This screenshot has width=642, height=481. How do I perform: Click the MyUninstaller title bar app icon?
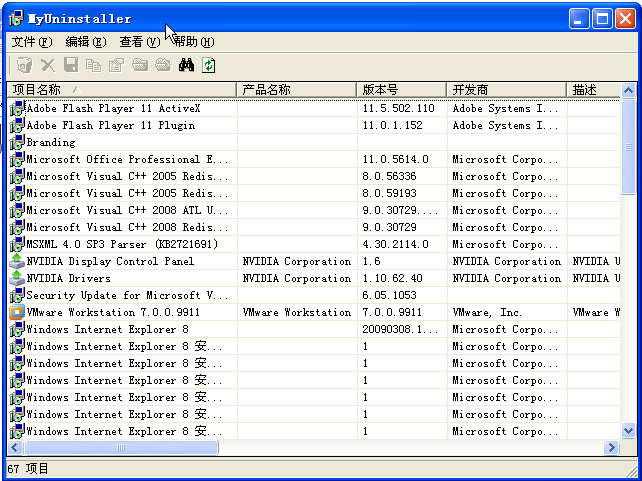coord(16,18)
